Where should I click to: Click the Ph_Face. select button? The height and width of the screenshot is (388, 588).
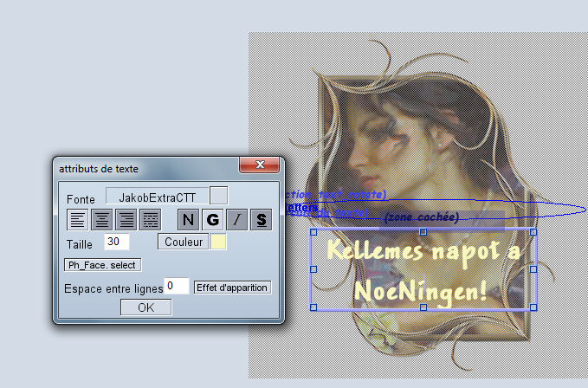[x=103, y=265]
